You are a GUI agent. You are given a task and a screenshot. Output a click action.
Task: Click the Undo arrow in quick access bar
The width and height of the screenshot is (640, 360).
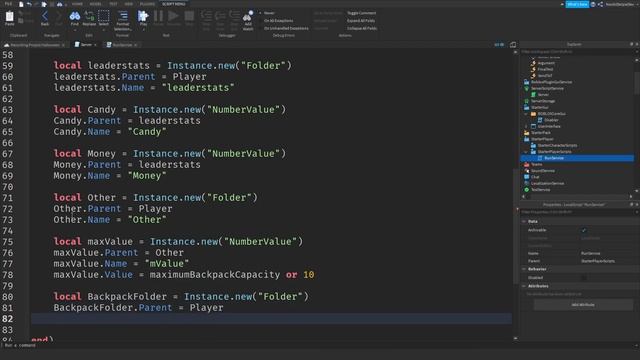click(29, 4)
